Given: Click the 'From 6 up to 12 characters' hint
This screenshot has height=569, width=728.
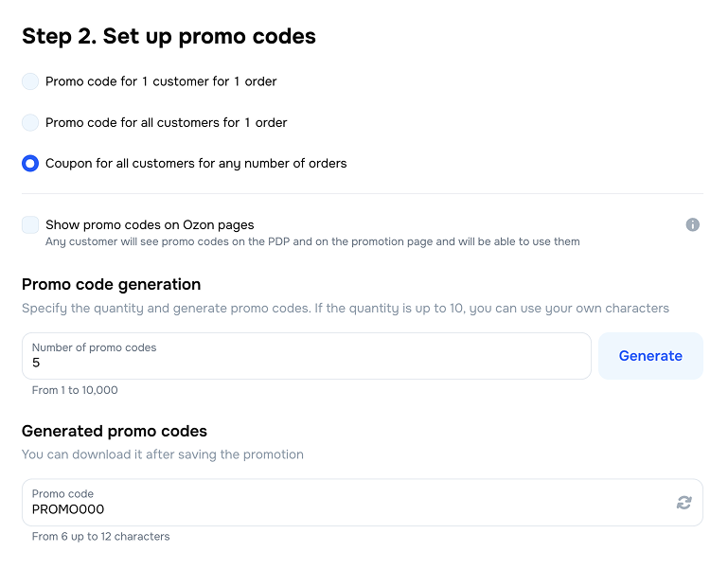Looking at the screenshot, I should pos(100,537).
